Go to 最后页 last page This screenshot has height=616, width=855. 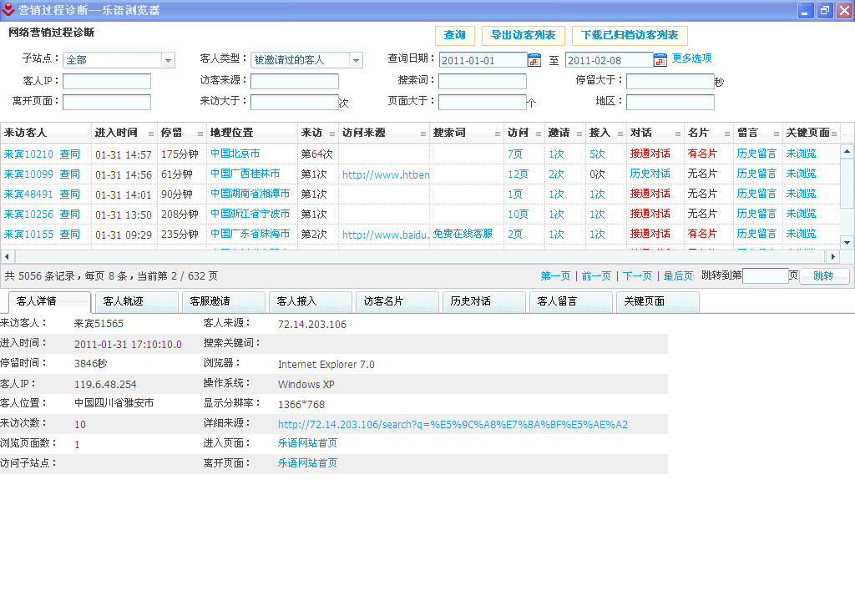click(678, 275)
